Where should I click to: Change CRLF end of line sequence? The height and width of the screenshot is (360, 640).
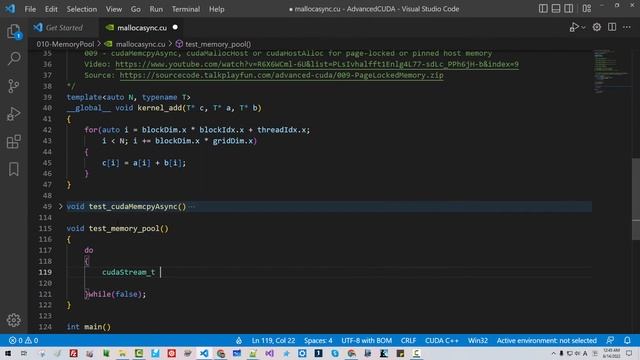point(408,340)
